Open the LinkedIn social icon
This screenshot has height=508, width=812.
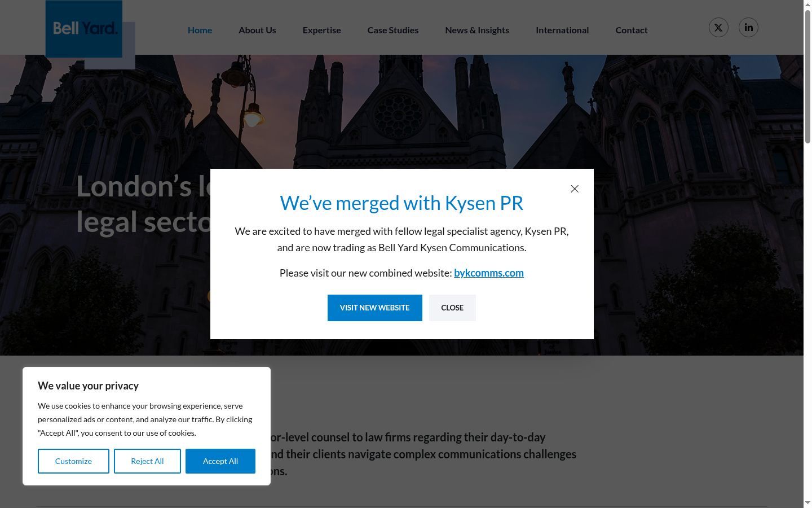pyautogui.click(x=748, y=28)
